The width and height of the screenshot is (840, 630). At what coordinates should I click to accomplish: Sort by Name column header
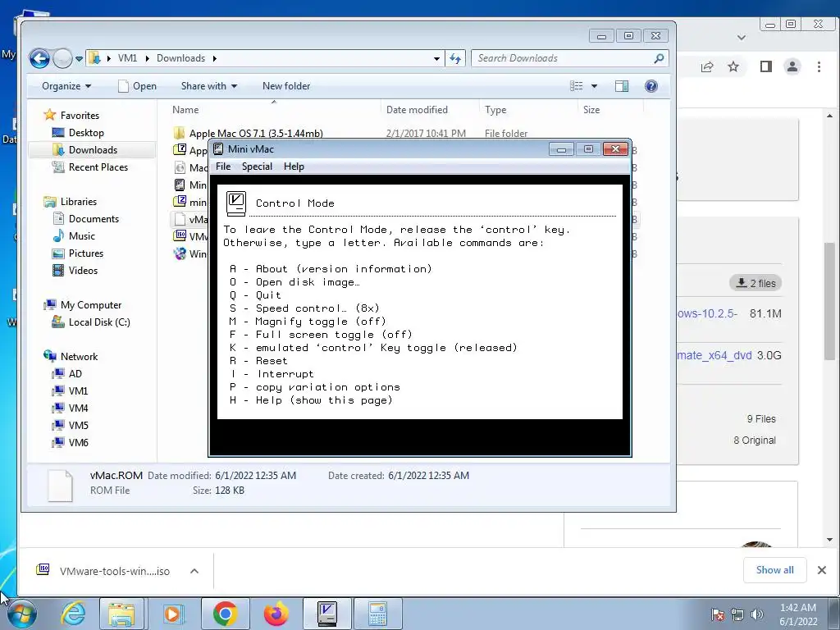click(185, 110)
